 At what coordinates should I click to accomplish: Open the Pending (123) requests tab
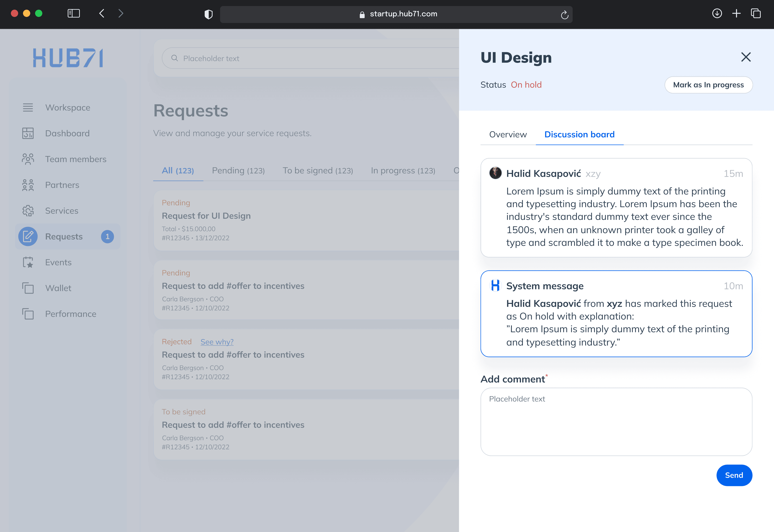(x=238, y=171)
